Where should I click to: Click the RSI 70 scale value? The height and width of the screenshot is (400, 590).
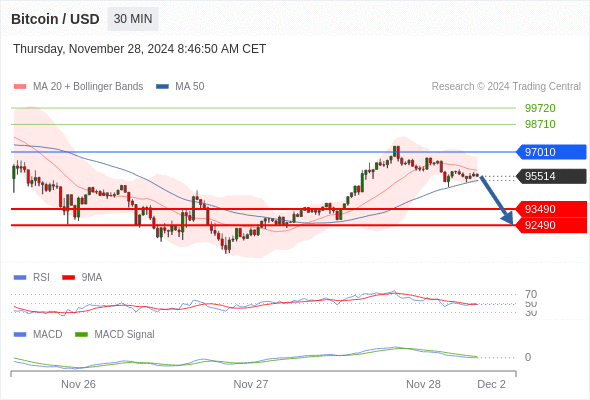click(x=531, y=294)
